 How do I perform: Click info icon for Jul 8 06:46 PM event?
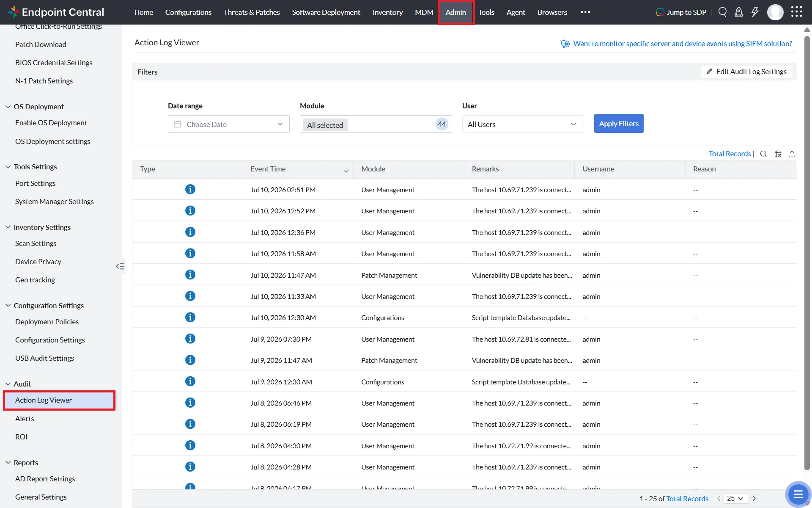pyautogui.click(x=190, y=402)
